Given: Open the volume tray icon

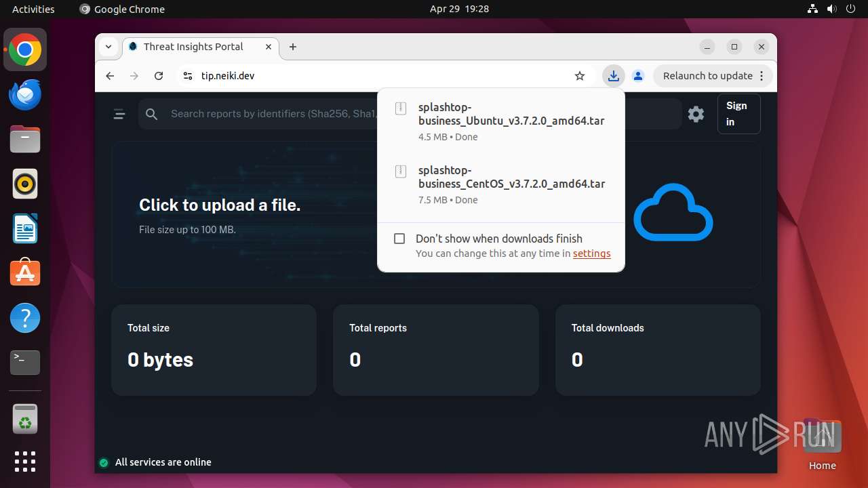Looking at the screenshot, I should [x=831, y=9].
